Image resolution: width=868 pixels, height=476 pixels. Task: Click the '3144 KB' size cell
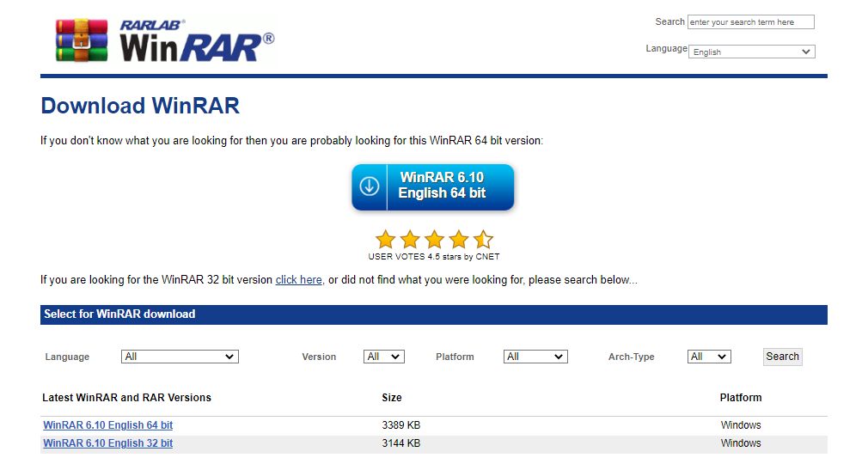pos(401,443)
